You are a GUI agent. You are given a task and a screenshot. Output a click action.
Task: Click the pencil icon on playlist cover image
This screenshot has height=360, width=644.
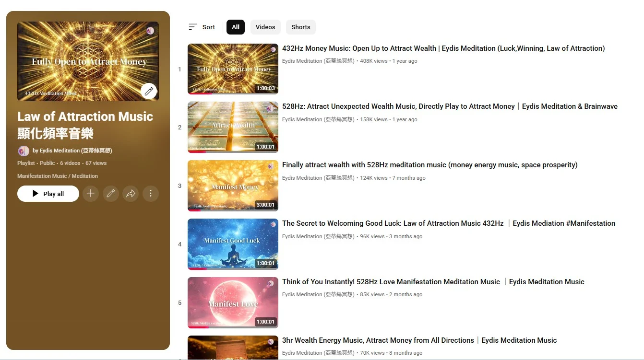tap(149, 91)
